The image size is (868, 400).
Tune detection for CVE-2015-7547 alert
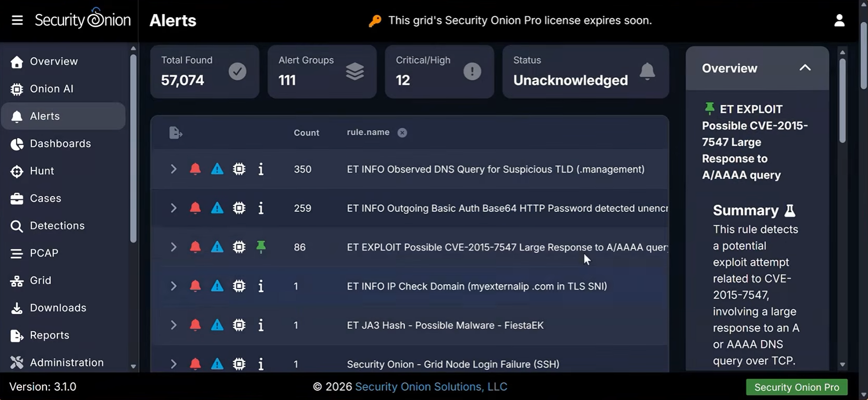(239, 247)
